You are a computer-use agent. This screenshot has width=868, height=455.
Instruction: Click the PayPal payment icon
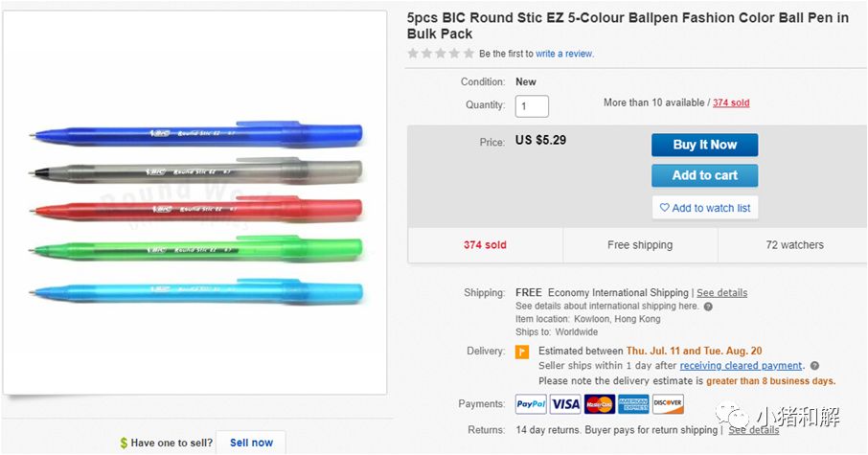(x=531, y=404)
